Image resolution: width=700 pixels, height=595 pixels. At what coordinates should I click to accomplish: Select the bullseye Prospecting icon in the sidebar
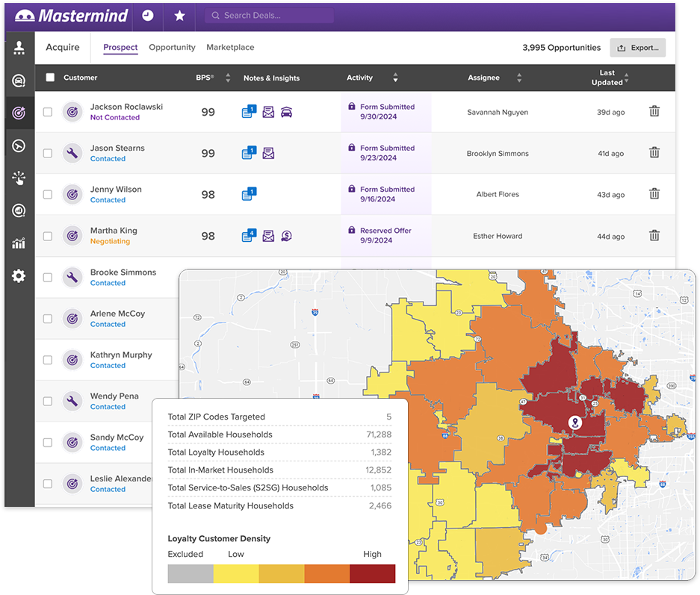tap(19, 113)
